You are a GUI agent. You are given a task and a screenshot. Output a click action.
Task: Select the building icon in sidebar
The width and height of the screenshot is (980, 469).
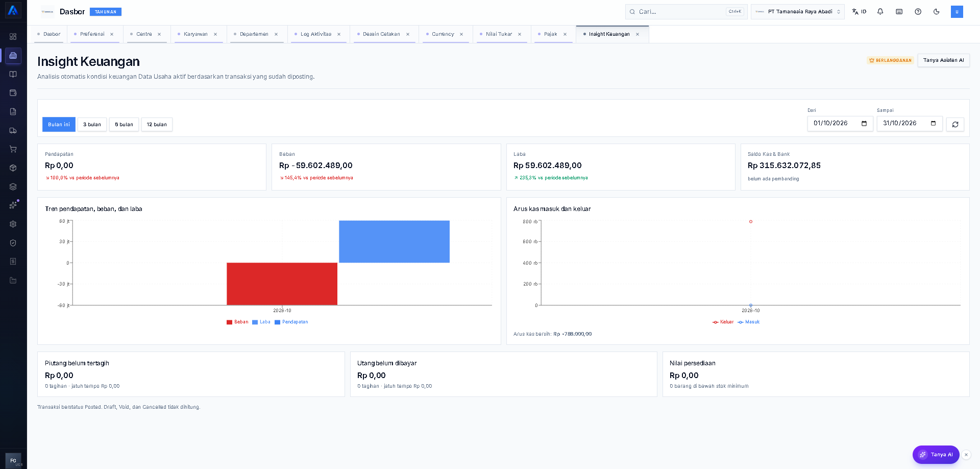pyautogui.click(x=13, y=56)
